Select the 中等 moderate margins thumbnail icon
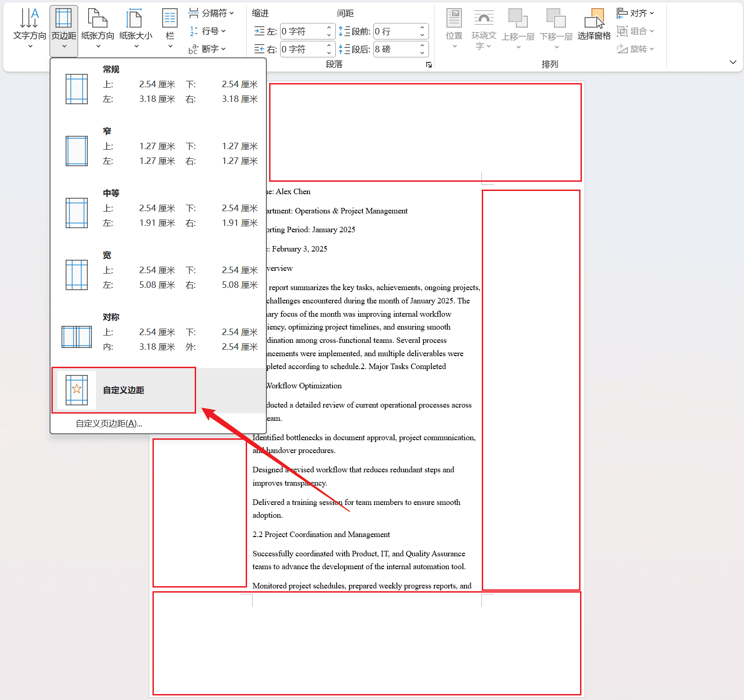This screenshot has height=700, width=744. [77, 213]
